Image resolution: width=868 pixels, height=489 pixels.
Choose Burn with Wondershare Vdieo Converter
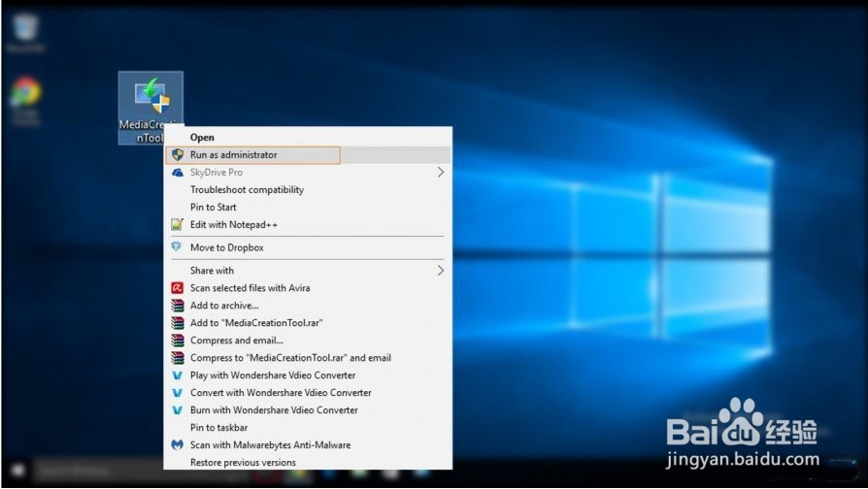pos(308,409)
